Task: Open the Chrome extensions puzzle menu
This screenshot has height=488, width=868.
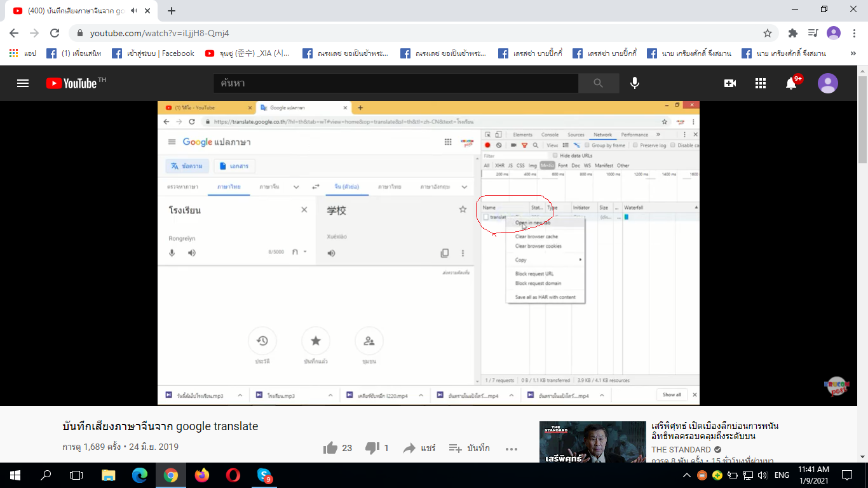Action: [x=792, y=33]
